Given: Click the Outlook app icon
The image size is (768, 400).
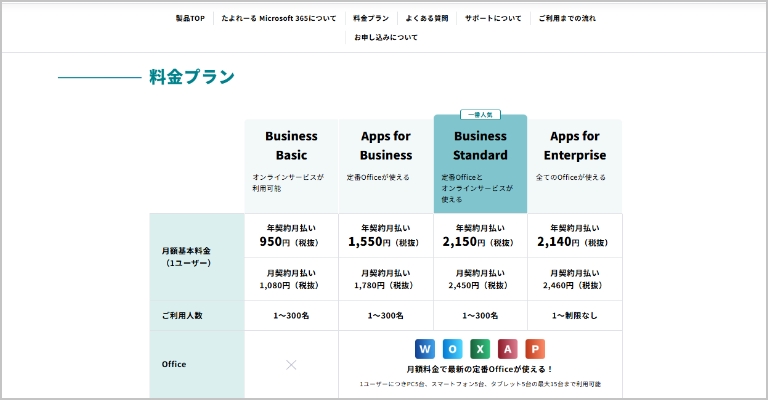Looking at the screenshot, I should point(452,349).
